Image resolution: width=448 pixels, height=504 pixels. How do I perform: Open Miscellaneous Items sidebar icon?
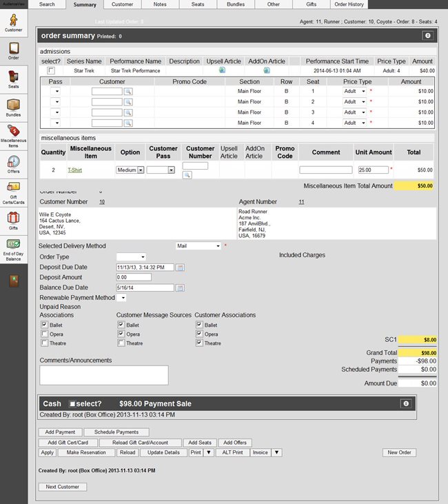[x=14, y=136]
